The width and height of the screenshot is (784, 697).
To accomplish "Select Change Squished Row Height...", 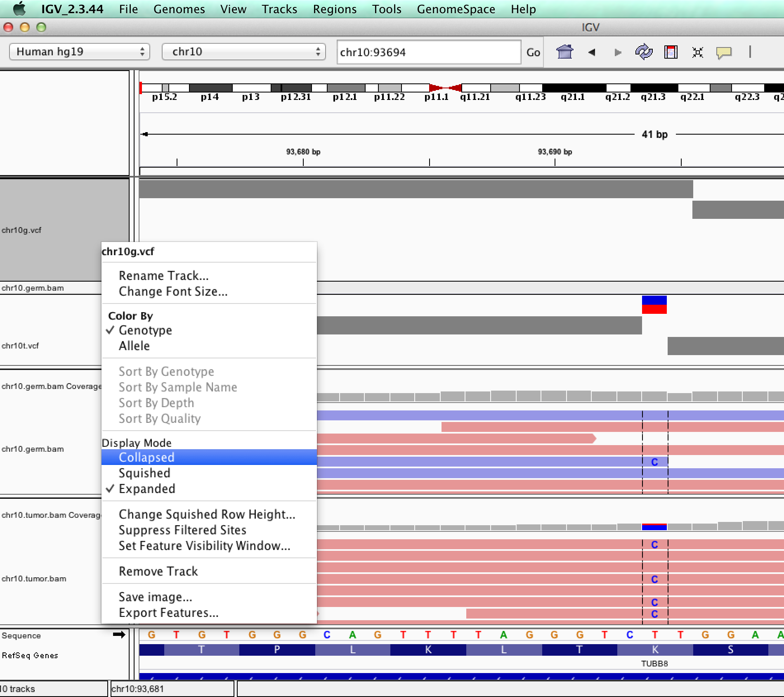I will tap(209, 514).
